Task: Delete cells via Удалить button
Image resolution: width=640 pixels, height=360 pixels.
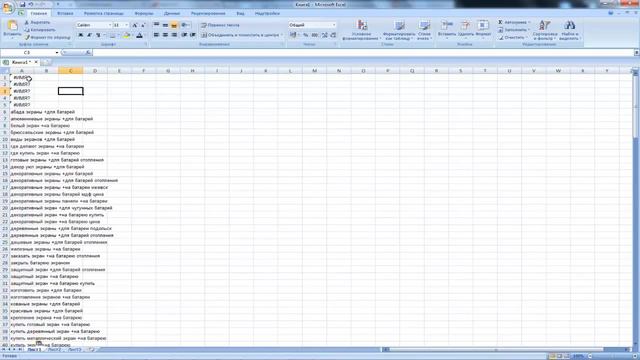Action: (466, 30)
